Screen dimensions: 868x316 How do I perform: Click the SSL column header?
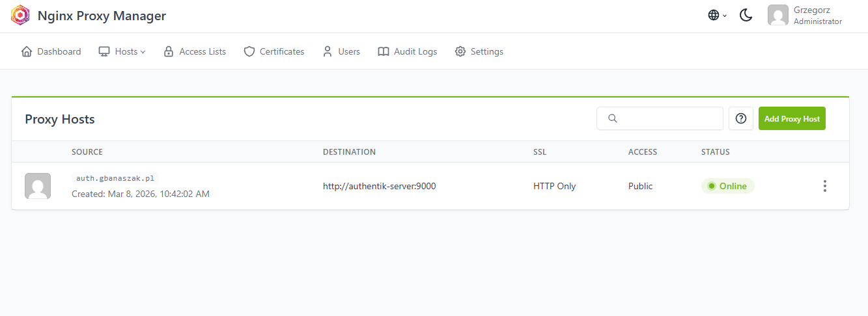pos(540,152)
